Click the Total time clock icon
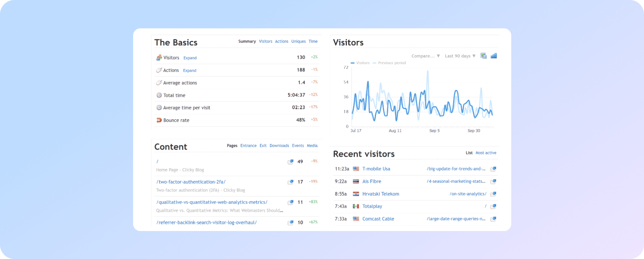This screenshot has width=644, height=259. (159, 95)
